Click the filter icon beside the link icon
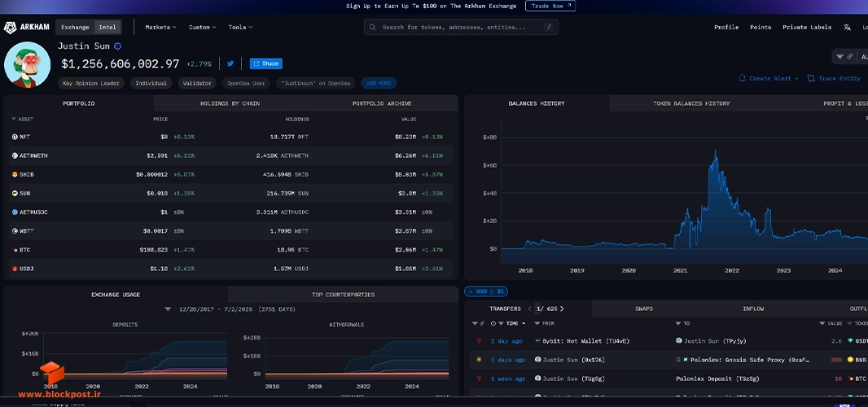 pos(840,56)
